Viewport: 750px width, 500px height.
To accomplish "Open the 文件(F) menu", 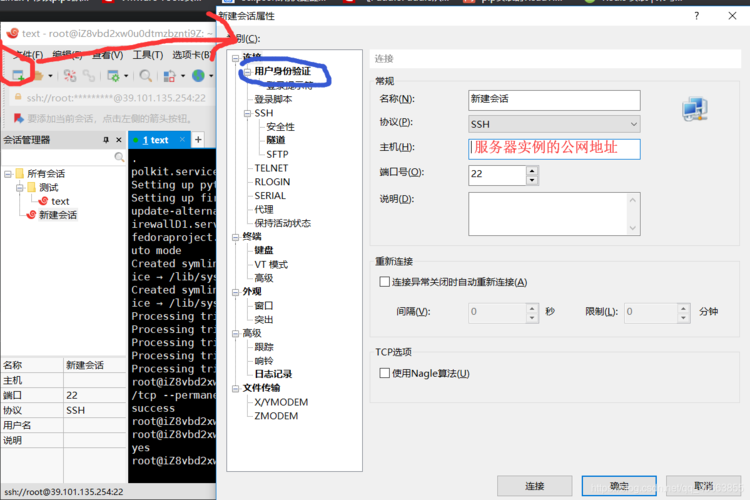I will 28,55.
